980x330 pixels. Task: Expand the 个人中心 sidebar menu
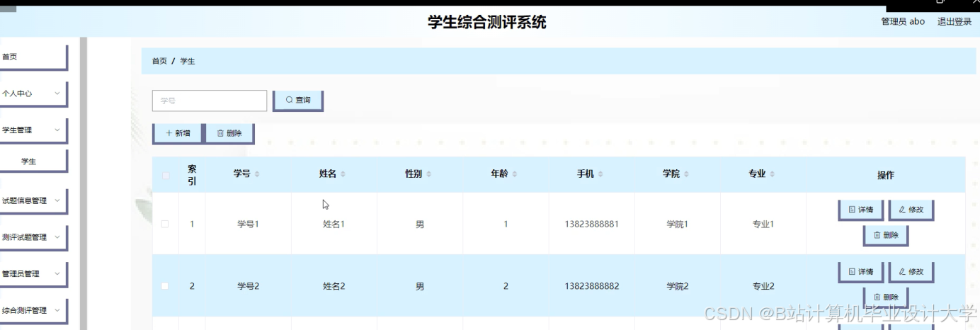tap(33, 93)
